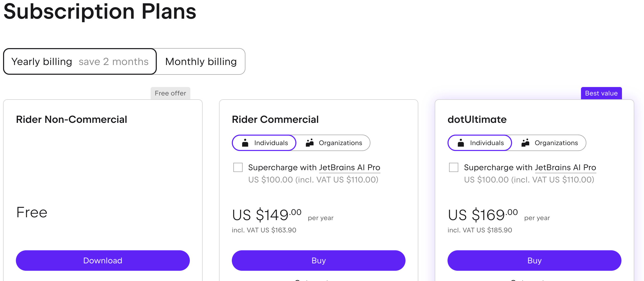Click the Best value badge
644x281 pixels.
coord(601,93)
